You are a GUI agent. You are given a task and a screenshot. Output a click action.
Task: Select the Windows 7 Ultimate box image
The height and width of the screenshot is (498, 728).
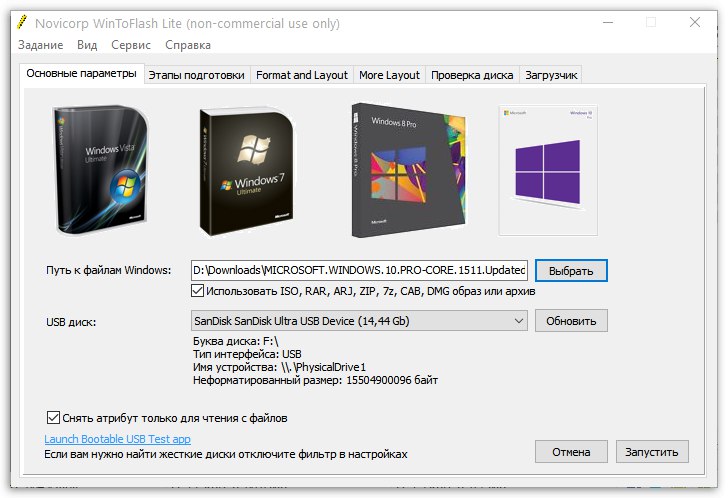tap(247, 172)
